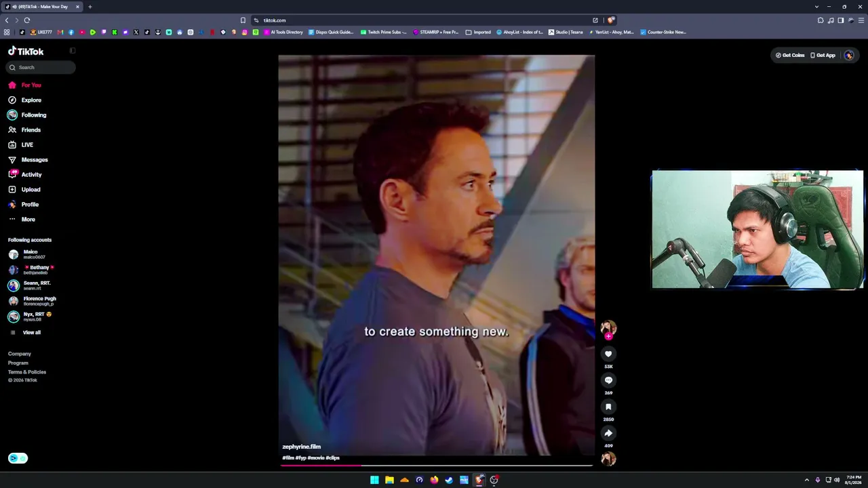Open the taskbar volume control
This screenshot has height=488, width=868.
(x=837, y=480)
